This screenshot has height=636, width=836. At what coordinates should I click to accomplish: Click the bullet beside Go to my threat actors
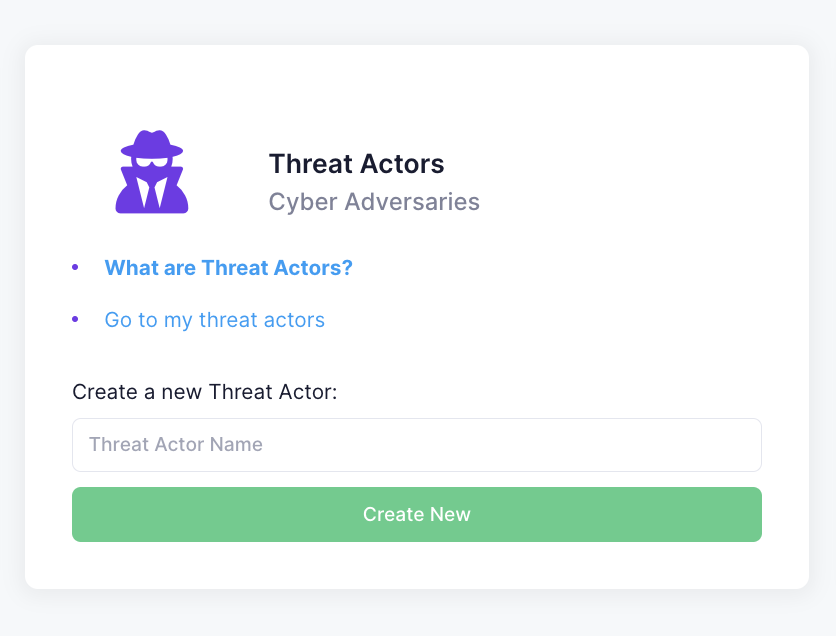(75, 319)
